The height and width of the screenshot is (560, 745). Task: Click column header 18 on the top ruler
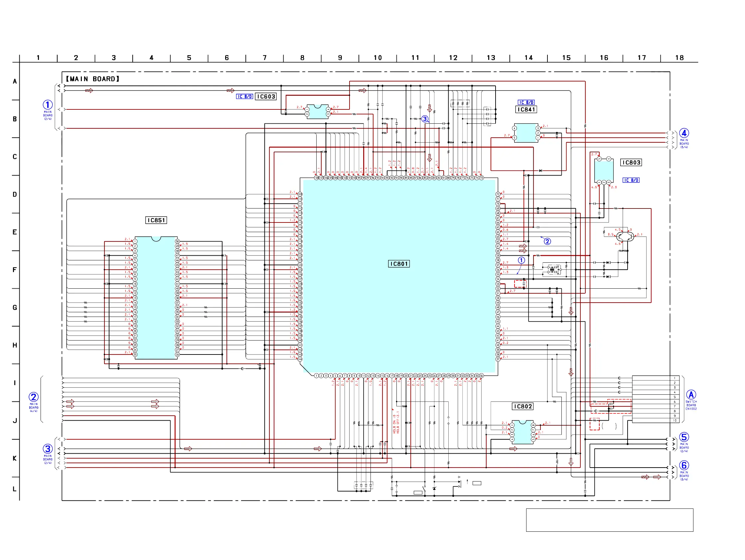[x=679, y=58]
